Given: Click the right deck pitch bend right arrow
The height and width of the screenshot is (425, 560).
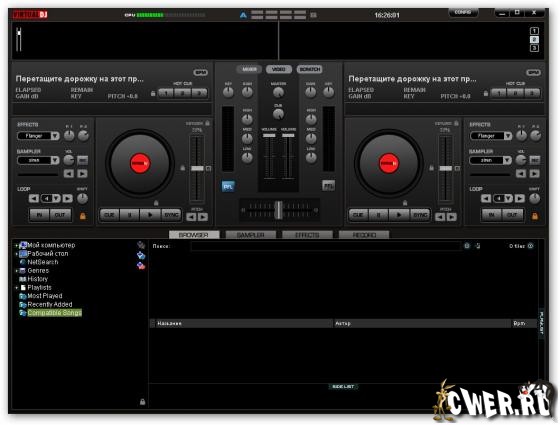Looking at the screenshot, I should (x=452, y=217).
